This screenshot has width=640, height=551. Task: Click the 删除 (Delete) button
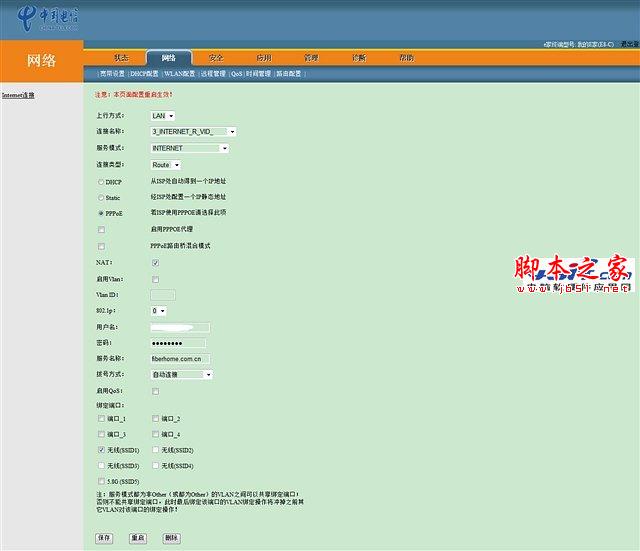pyautogui.click(x=171, y=538)
